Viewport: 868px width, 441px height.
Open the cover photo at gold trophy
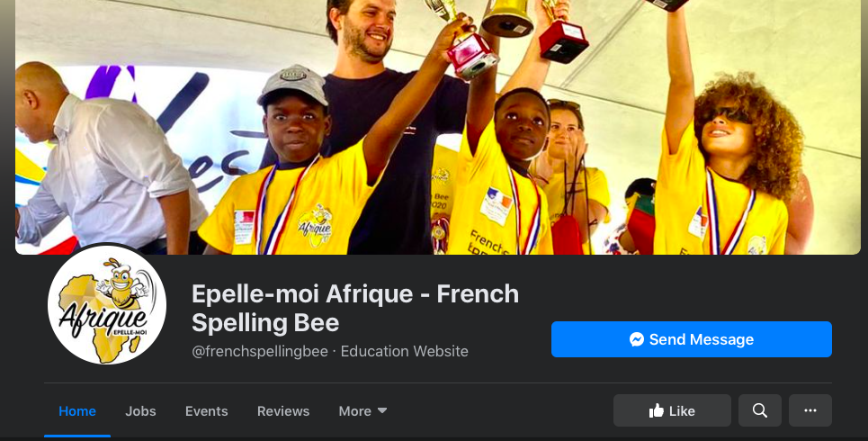click(x=506, y=18)
